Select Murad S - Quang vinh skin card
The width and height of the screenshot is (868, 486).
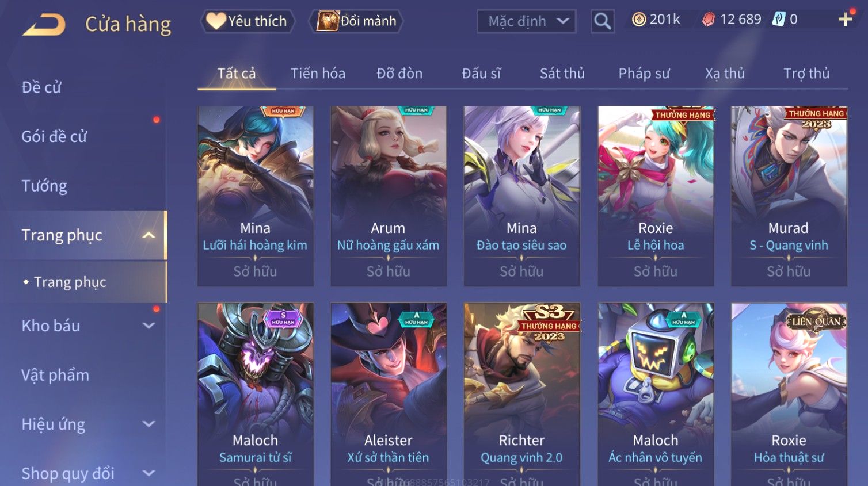(789, 196)
